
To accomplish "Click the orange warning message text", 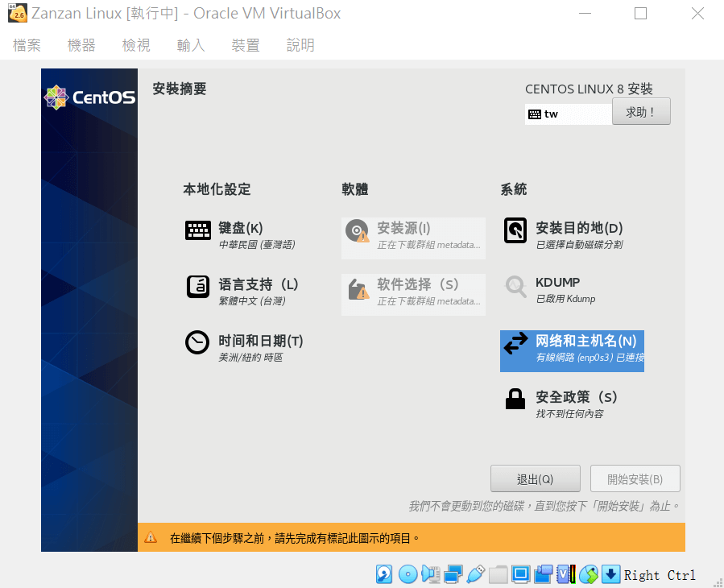I will click(295, 538).
